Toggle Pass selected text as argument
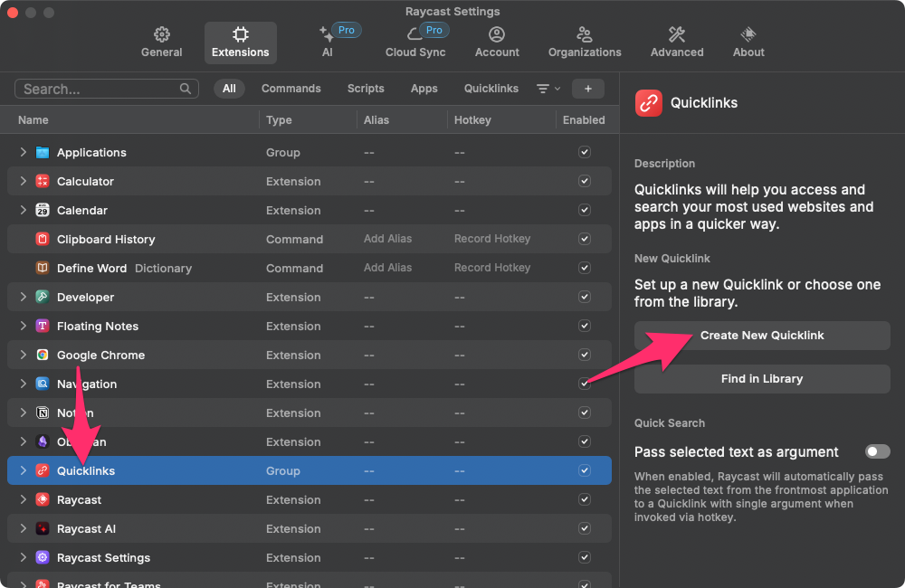This screenshot has width=905, height=588. click(877, 451)
